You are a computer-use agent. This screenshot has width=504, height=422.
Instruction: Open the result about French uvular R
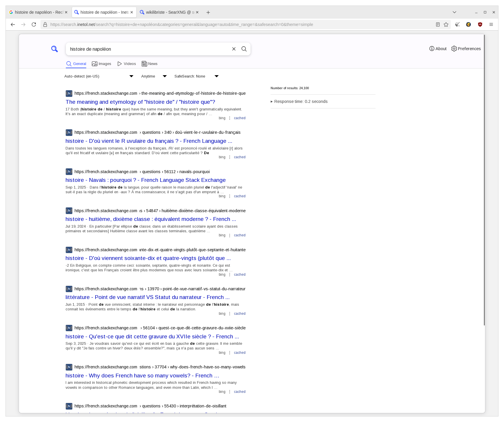click(149, 141)
